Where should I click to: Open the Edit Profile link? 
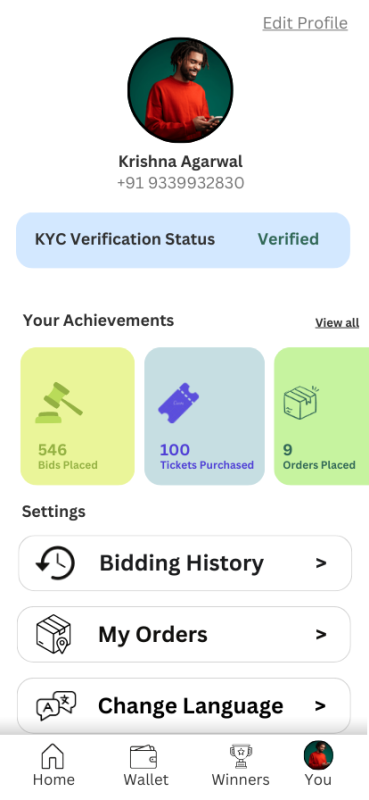305,23
